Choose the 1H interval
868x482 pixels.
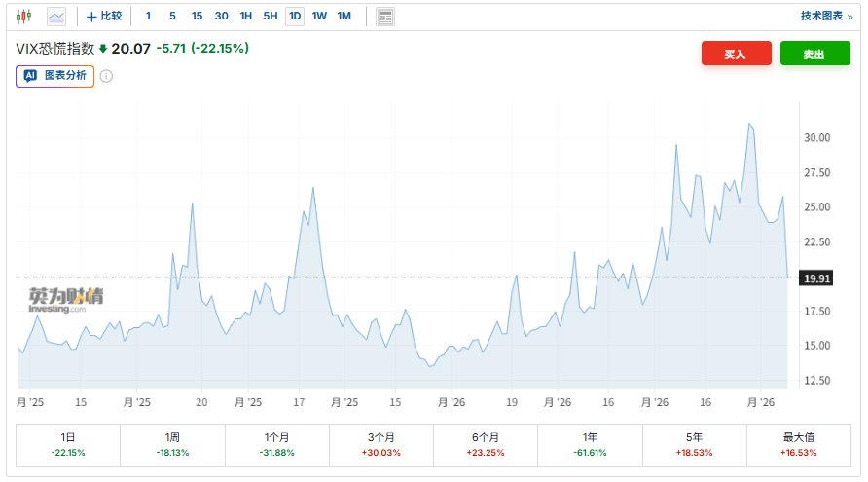tap(245, 17)
